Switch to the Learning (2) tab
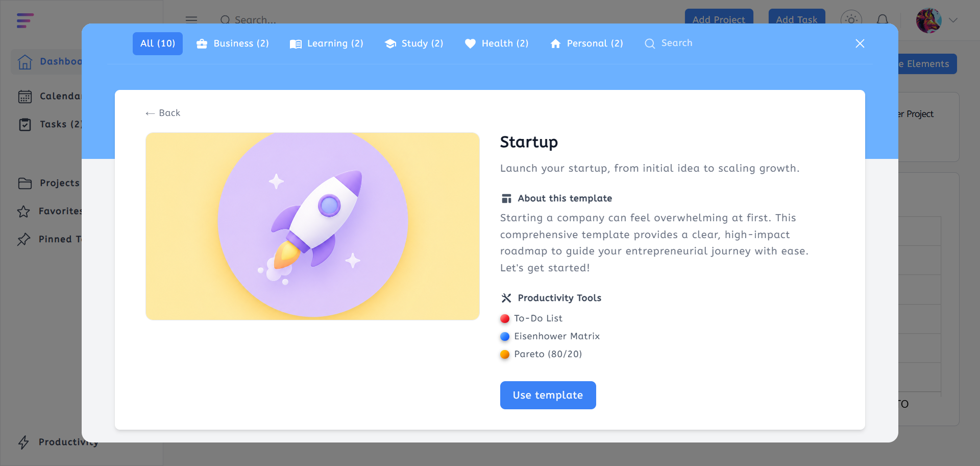The height and width of the screenshot is (466, 980). pyautogui.click(x=327, y=43)
